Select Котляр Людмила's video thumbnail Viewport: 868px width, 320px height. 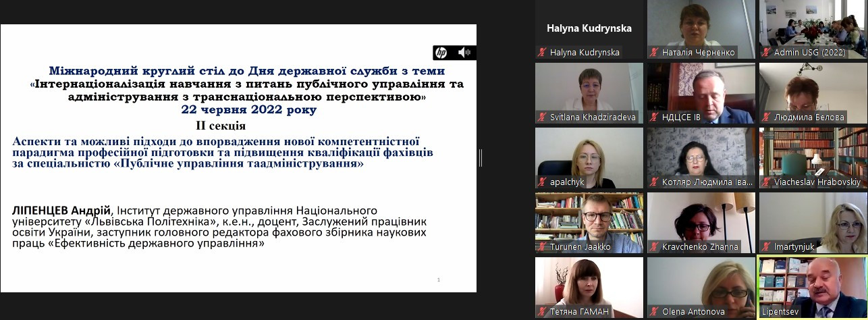(x=701, y=157)
